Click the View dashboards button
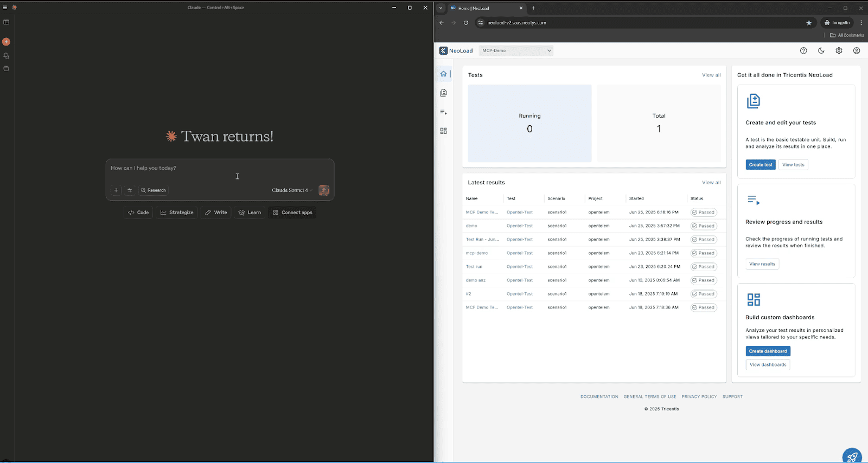The image size is (868, 463). click(768, 365)
